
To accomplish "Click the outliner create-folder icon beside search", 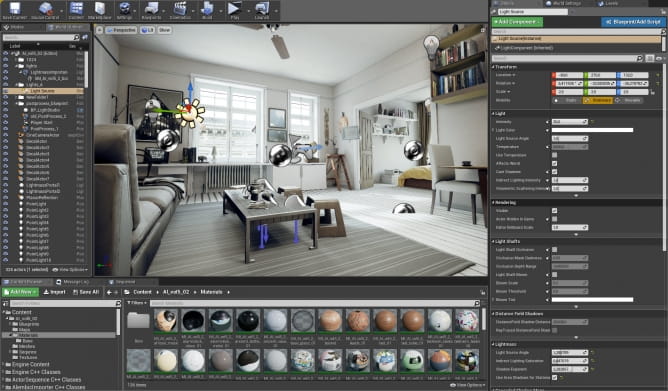I will click(x=85, y=37).
